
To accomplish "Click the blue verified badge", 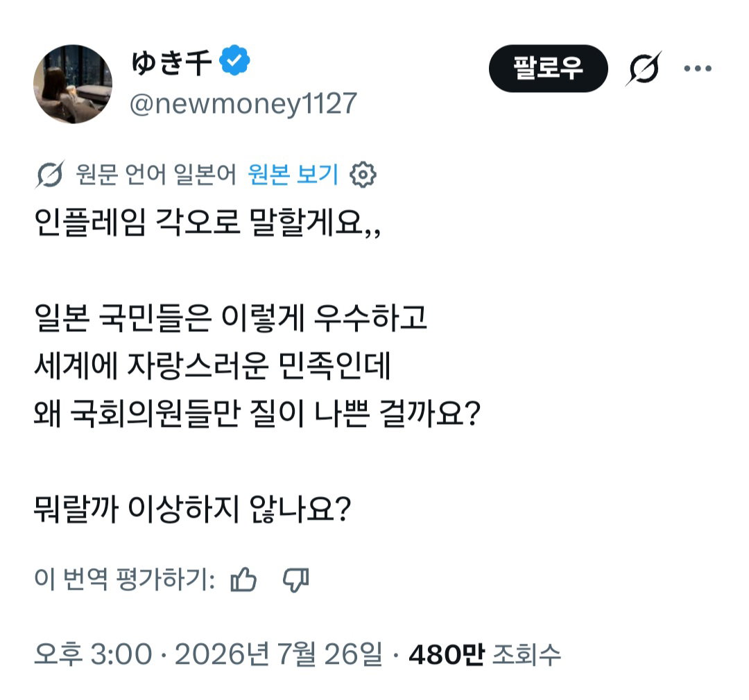I will click(x=234, y=60).
